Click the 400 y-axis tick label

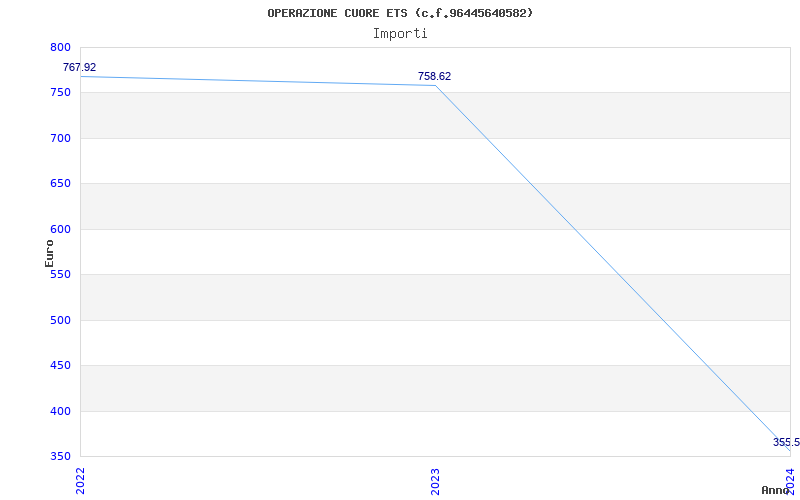click(x=60, y=411)
